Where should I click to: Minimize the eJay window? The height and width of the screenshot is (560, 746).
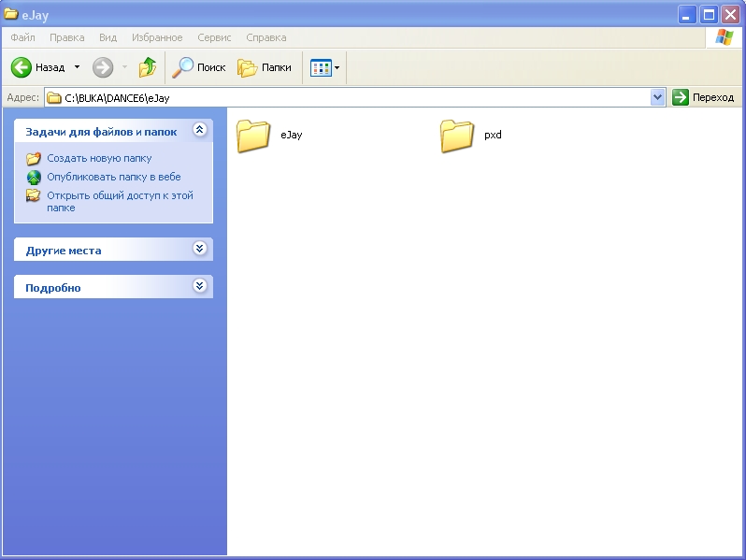click(x=686, y=15)
